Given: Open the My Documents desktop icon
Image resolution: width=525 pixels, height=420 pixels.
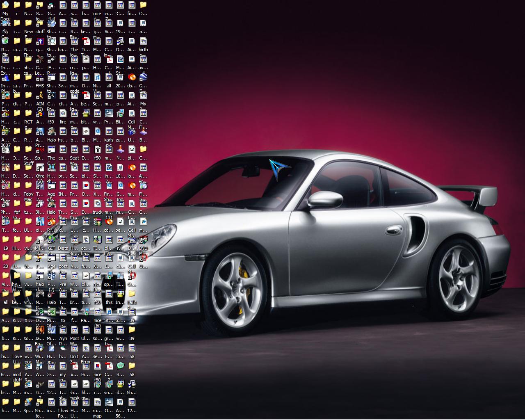Looking at the screenshot, I should [5, 5].
